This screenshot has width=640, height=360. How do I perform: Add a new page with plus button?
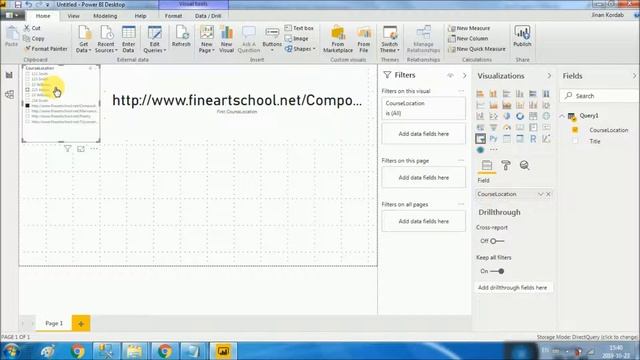(x=81, y=323)
